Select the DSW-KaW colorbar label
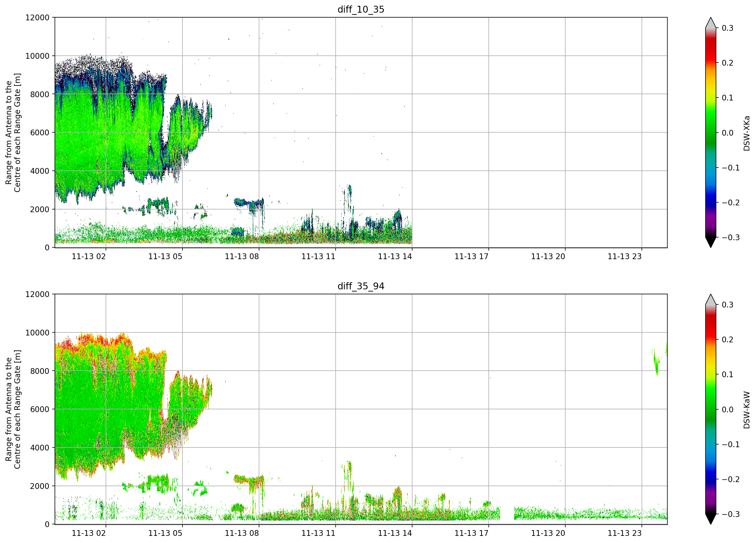 (746, 410)
